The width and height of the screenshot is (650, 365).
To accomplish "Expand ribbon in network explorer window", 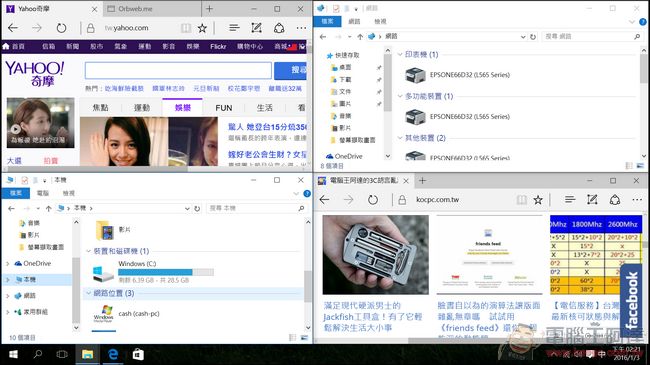I will pyautogui.click(x=632, y=22).
